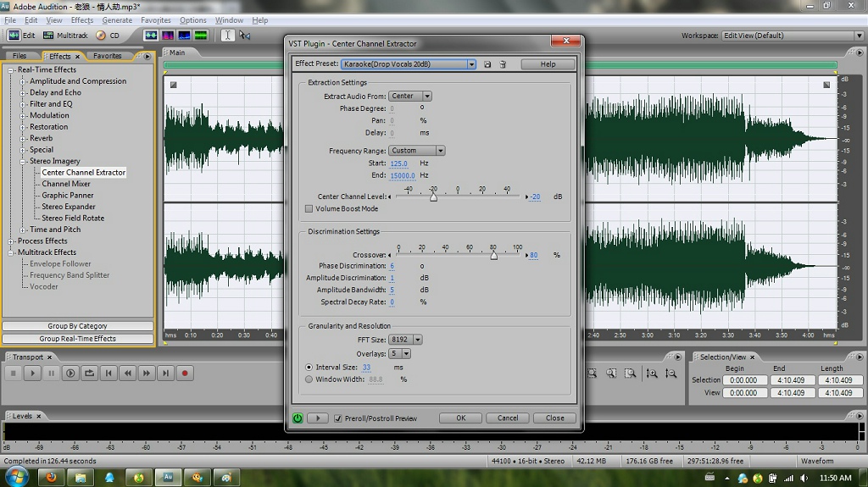The width and height of the screenshot is (868, 487).
Task: Open Overlays dropdown
Action: (x=406, y=353)
